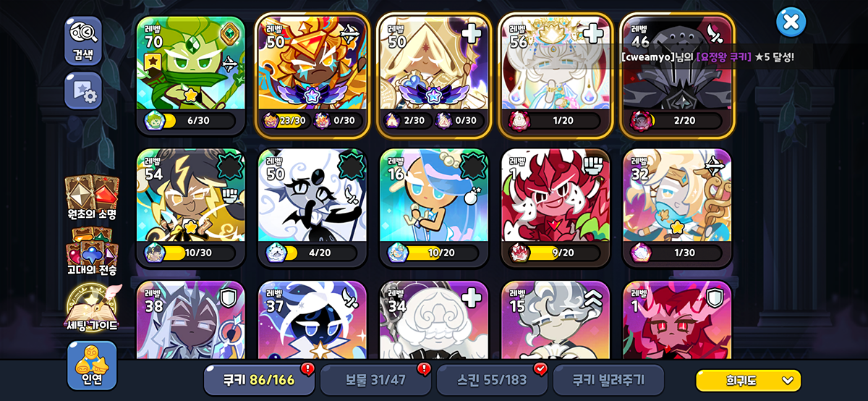This screenshot has width=868, height=401.
Task: Open the 인연 bond icon
Action: tap(92, 365)
